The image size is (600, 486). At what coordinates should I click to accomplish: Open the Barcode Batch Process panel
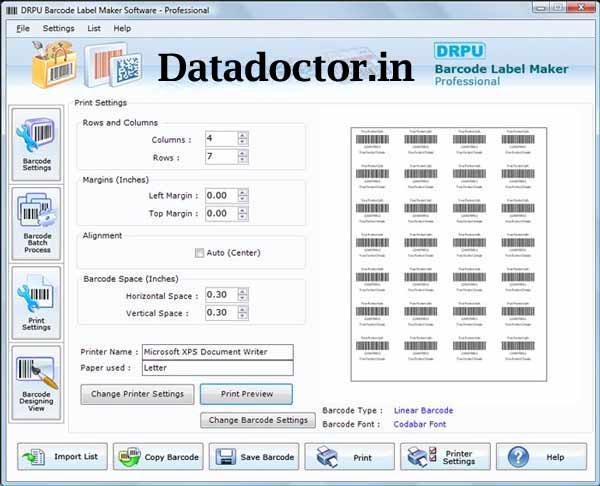pyautogui.click(x=36, y=224)
